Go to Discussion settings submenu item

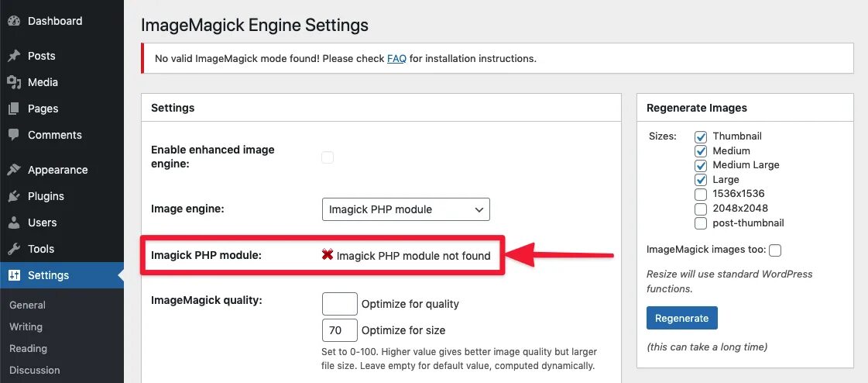click(33, 370)
